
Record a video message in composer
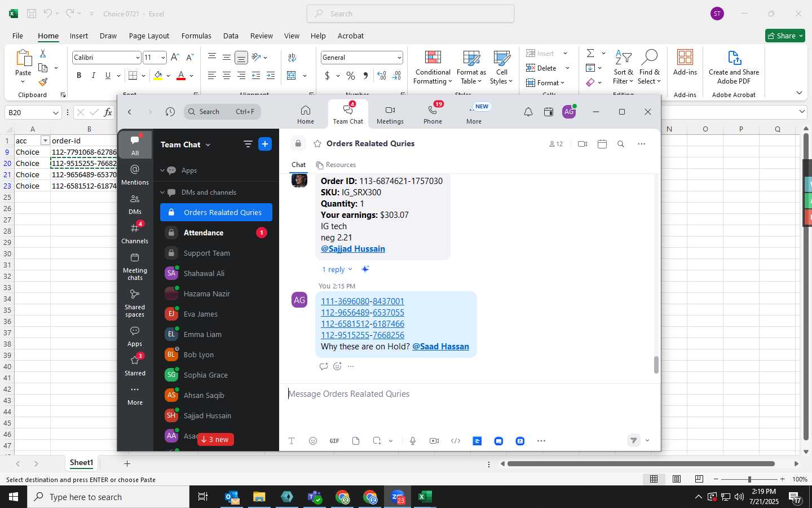(434, 441)
